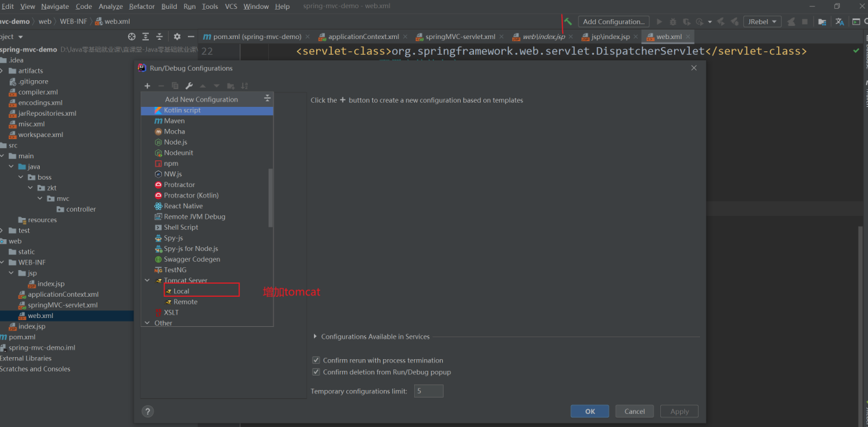Click the copy configuration icon in dialog toolbar
Screen dimensions: 868x427
click(175, 86)
